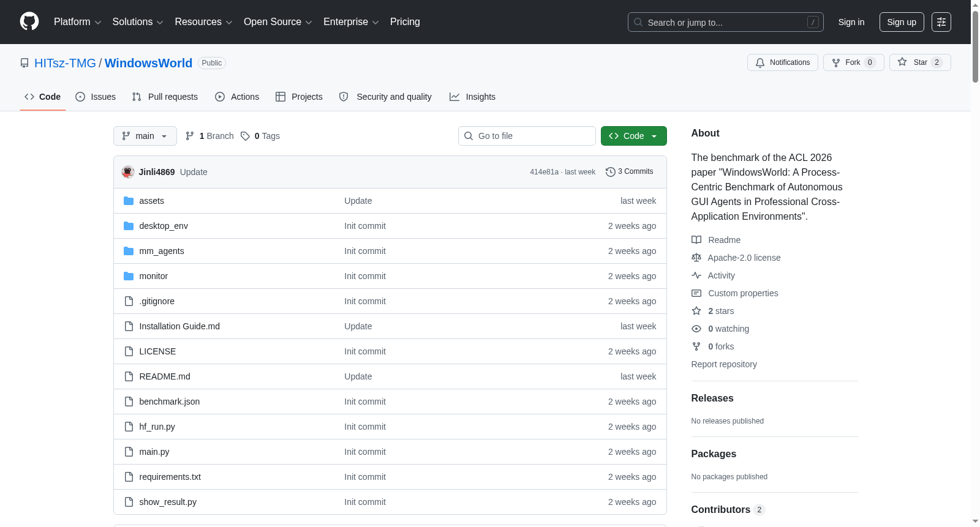Open the Actions tab
This screenshot has height=527, width=980.
[237, 97]
